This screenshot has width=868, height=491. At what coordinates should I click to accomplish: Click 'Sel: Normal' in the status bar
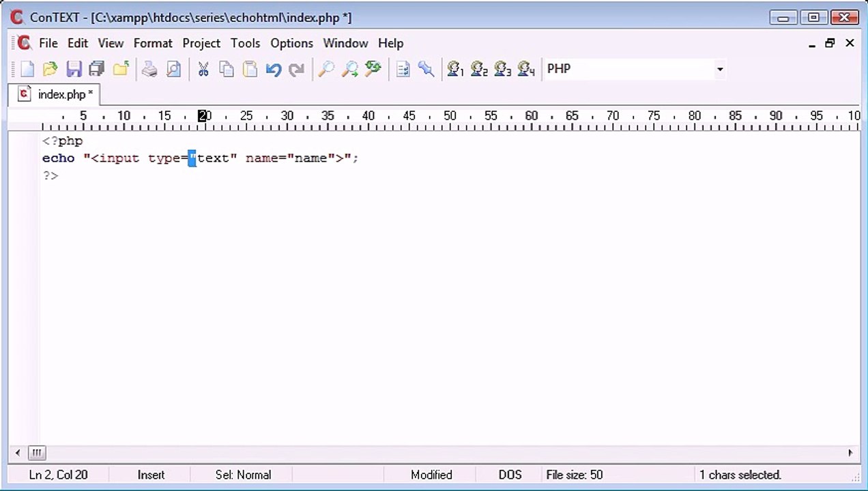243,475
